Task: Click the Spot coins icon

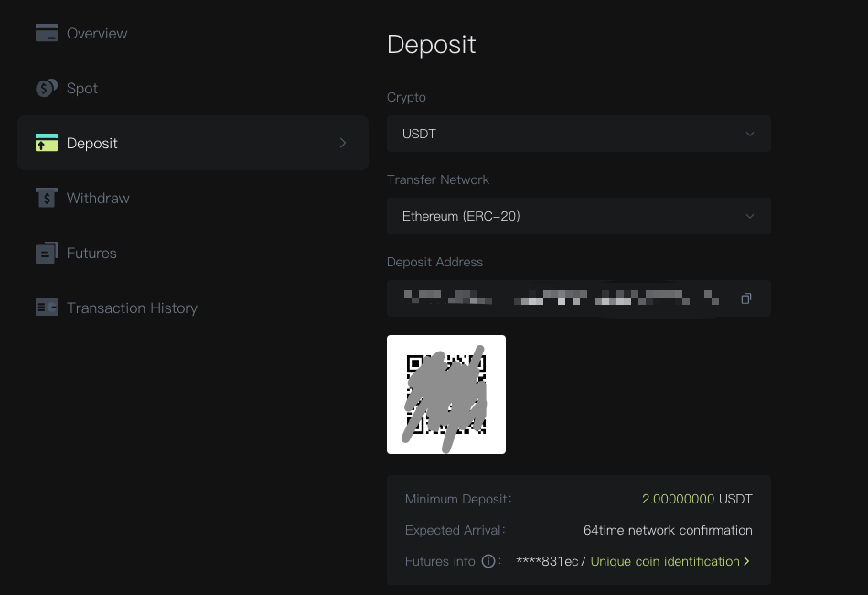Action: click(x=47, y=89)
